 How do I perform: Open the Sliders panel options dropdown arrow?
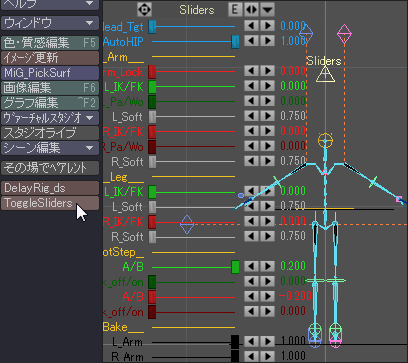point(267,10)
